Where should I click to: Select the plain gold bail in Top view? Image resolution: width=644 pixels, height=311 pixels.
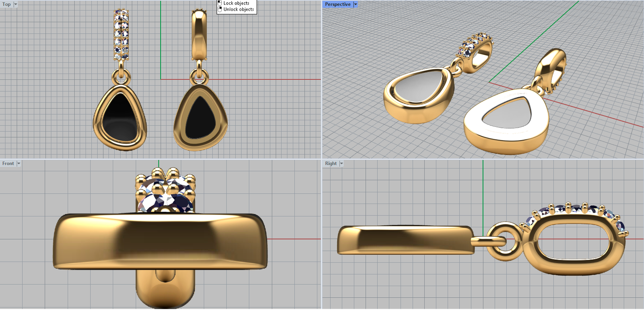[x=199, y=34]
